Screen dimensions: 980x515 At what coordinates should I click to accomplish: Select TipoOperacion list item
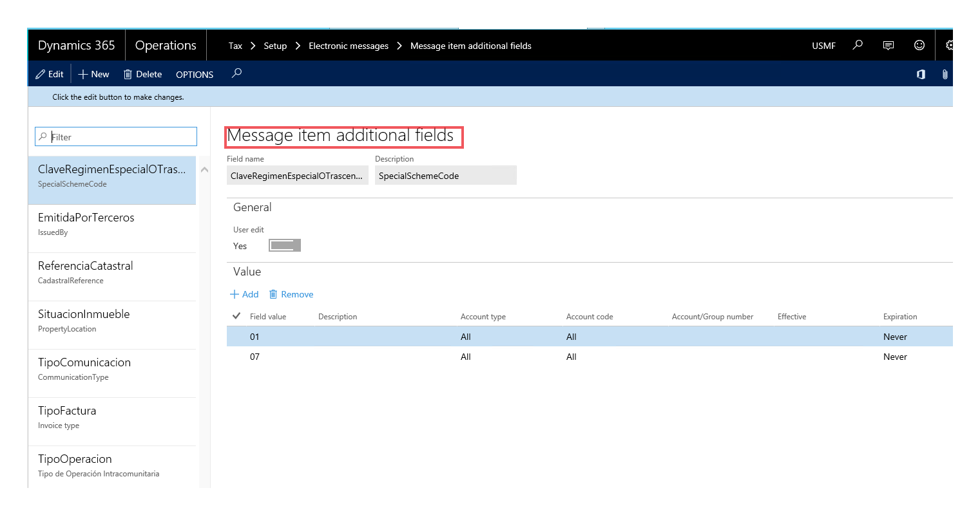pyautogui.click(x=112, y=467)
